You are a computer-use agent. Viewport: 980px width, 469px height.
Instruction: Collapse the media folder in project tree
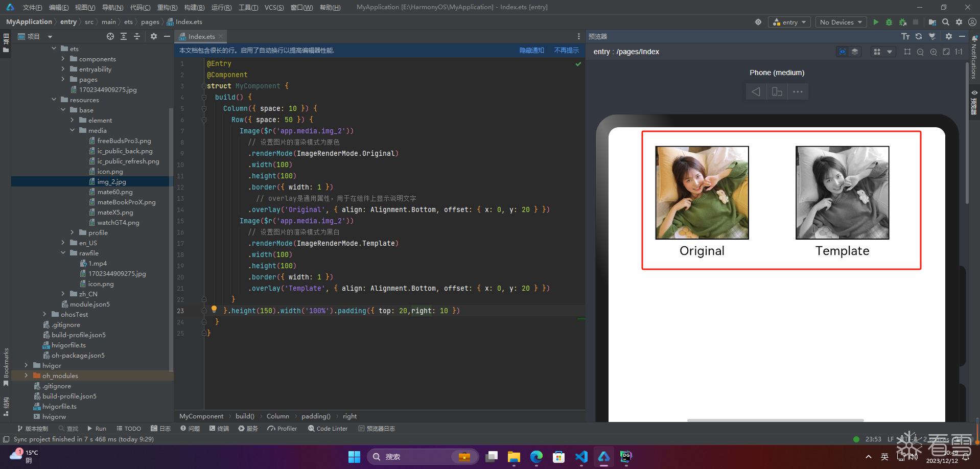click(x=73, y=130)
